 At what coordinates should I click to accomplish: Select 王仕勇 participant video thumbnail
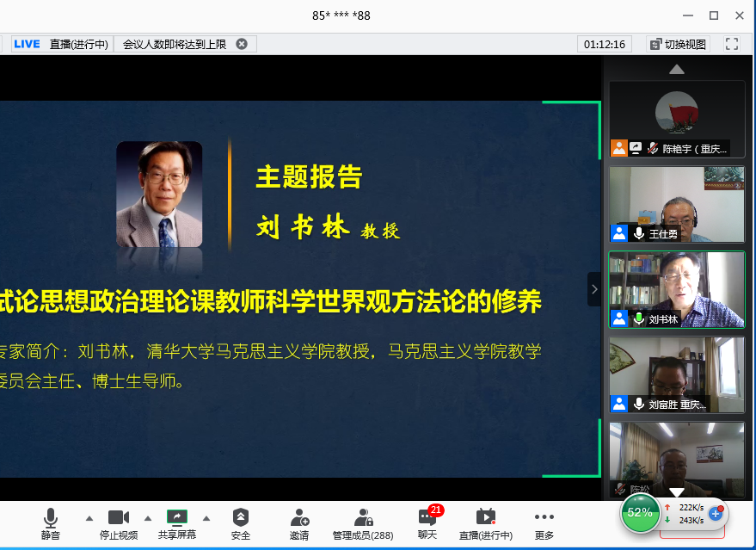click(x=677, y=205)
